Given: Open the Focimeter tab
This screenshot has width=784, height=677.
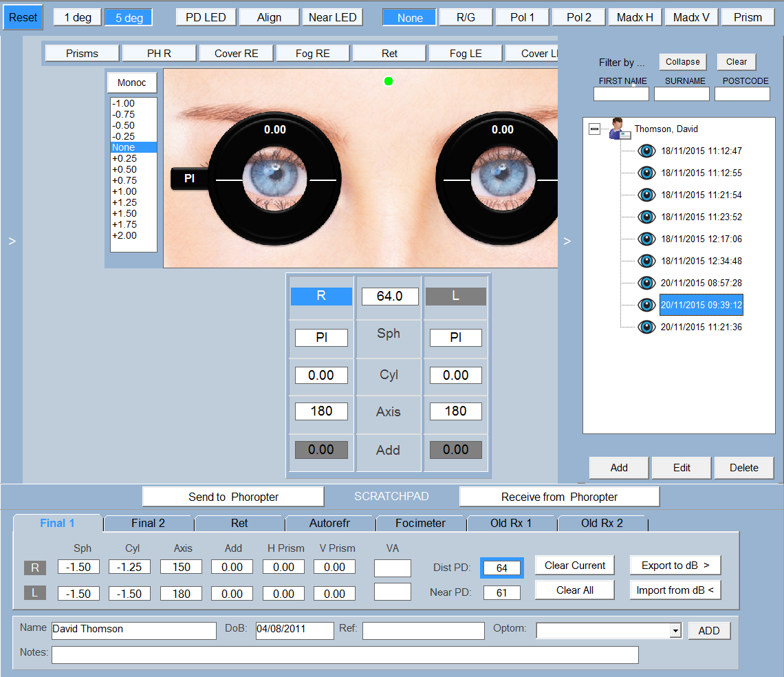Looking at the screenshot, I should point(420,524).
